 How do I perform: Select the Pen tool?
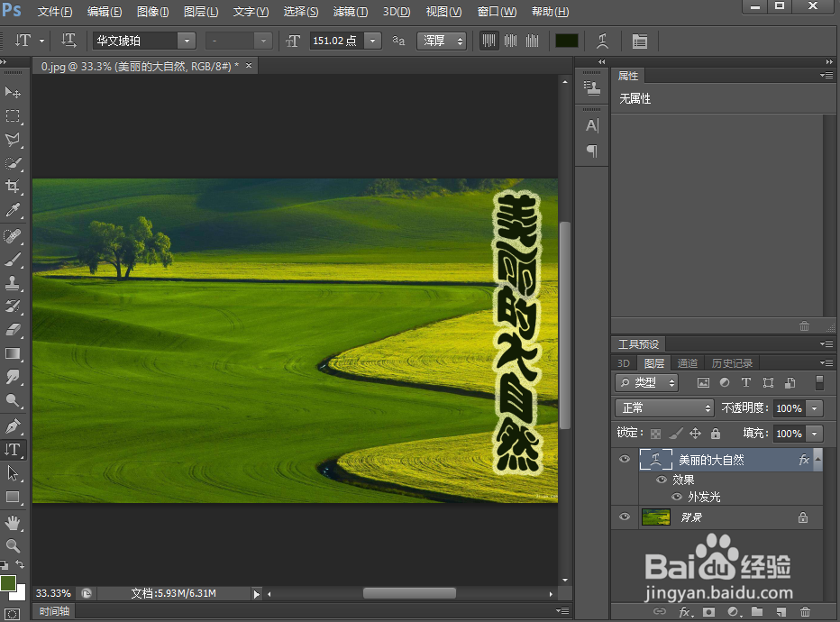point(13,426)
